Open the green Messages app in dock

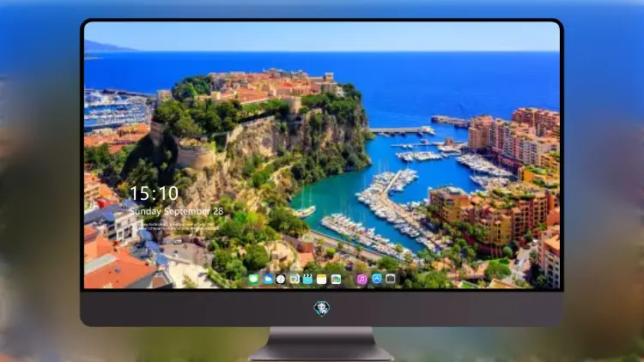coord(254,279)
